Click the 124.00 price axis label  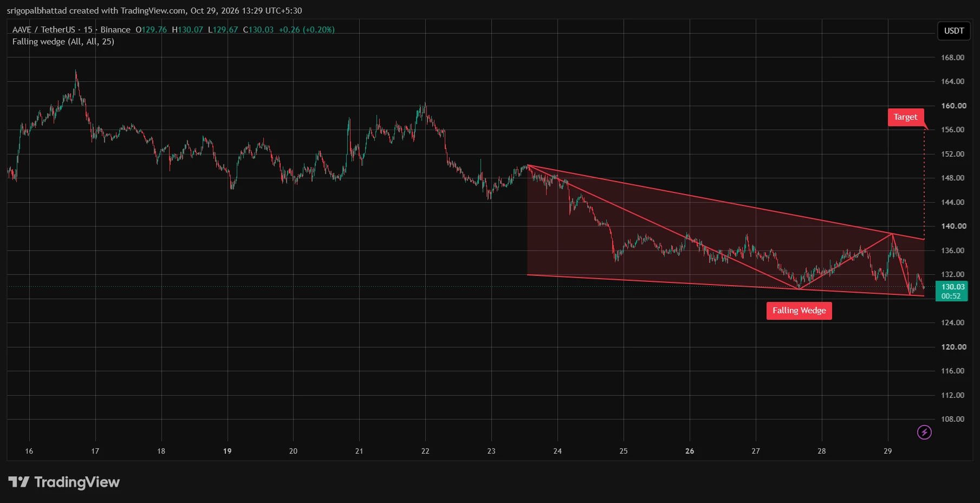952,323
